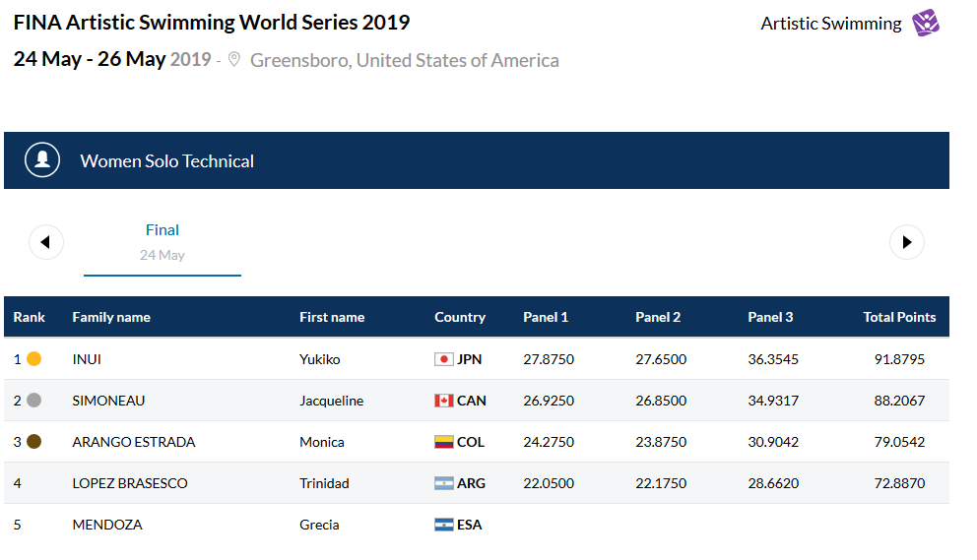Click the Colombia flag icon
This screenshot has height=560, width=977.
444,442
